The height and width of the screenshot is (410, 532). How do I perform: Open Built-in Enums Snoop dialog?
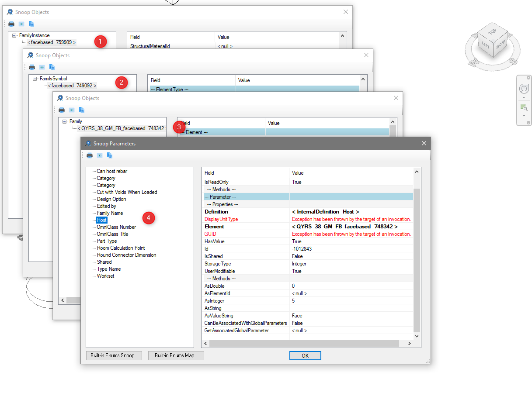[x=114, y=355]
